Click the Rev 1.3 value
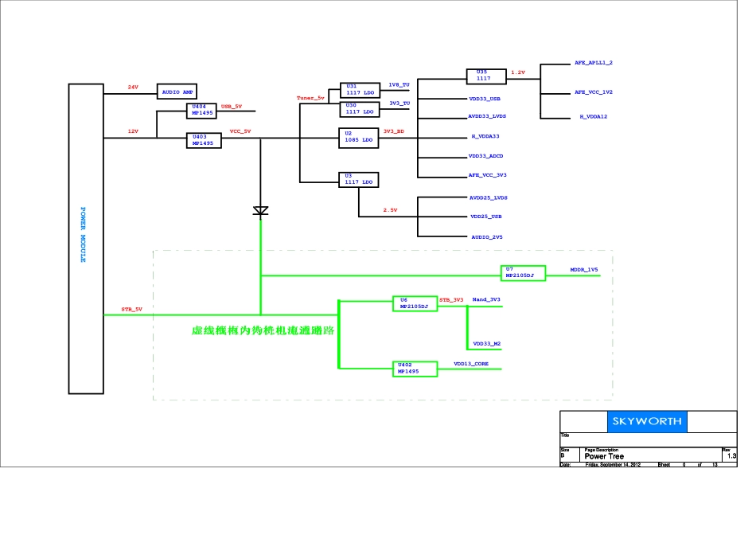This screenshot has height=535, width=756. [x=732, y=456]
